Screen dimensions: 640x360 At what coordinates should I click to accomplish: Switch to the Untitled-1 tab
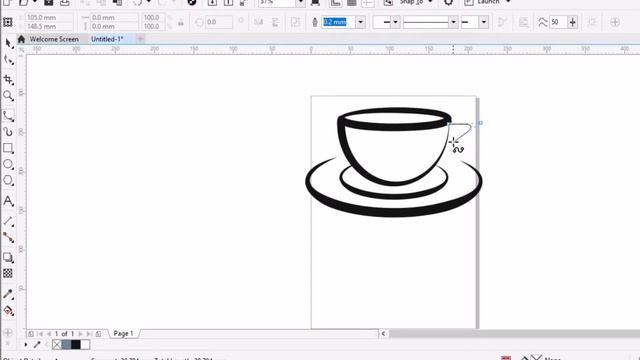(x=107, y=39)
